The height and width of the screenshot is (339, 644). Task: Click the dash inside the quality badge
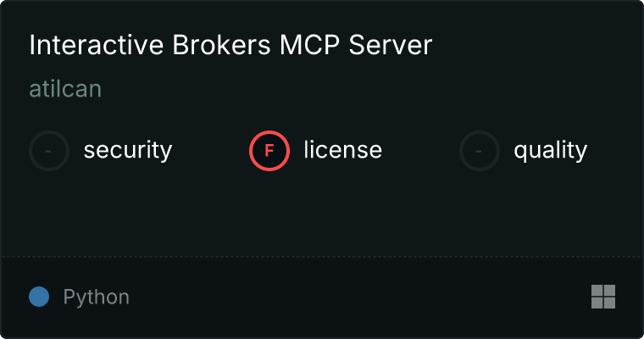click(x=479, y=151)
